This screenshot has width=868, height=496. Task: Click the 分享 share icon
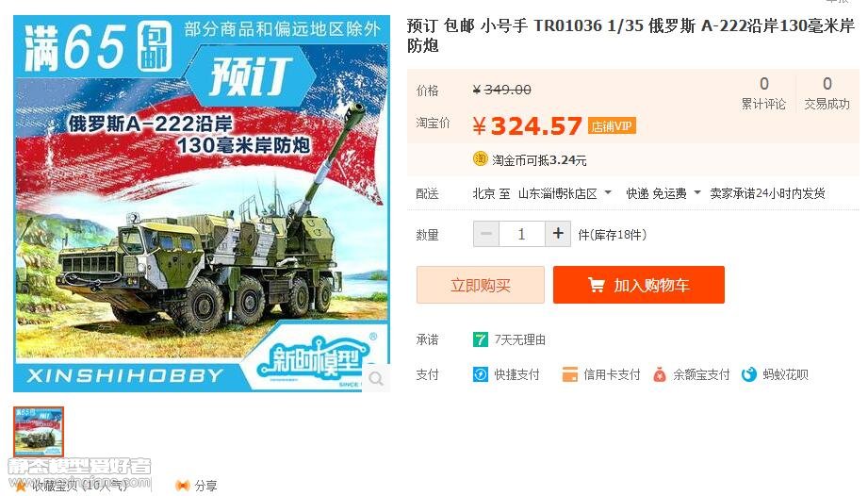pyautogui.click(x=182, y=486)
